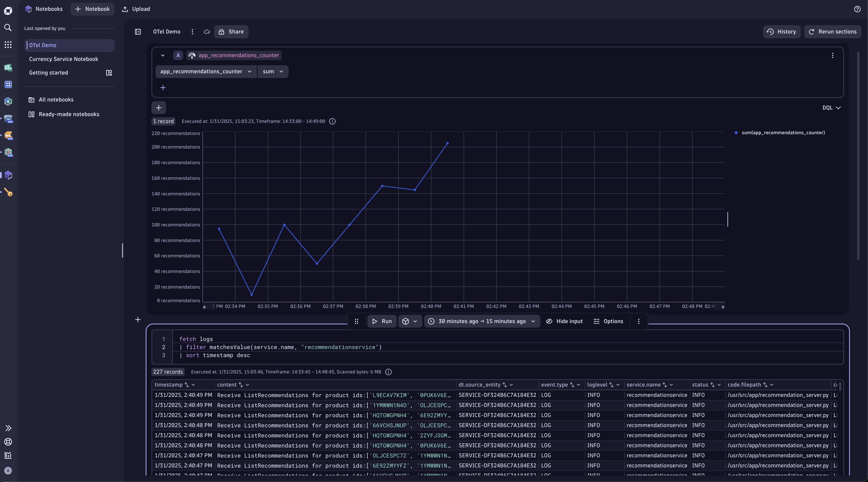Open the help icon at top right

(x=857, y=9)
